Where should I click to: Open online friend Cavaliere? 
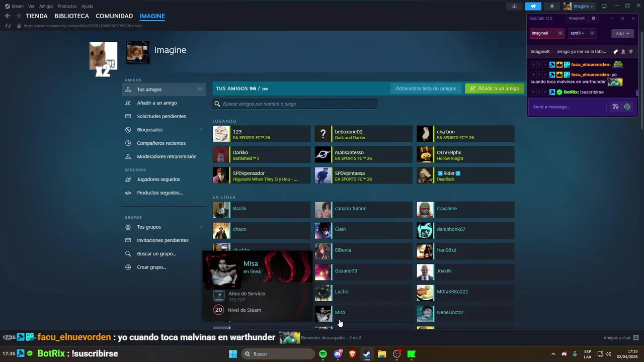tap(465, 209)
